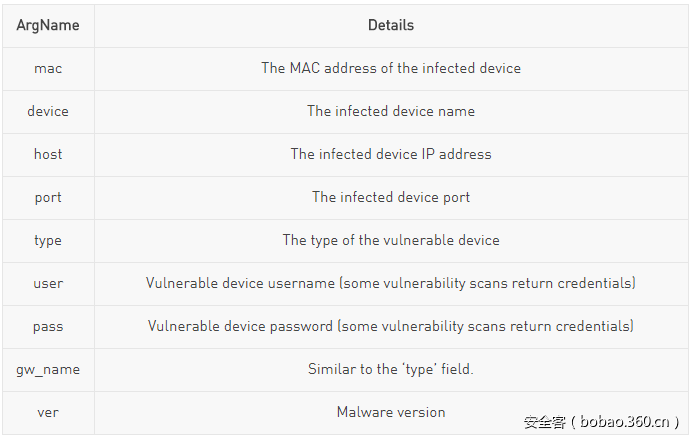The height and width of the screenshot is (440, 694).
Task: Click 'The infected device name' description
Action: point(391,111)
